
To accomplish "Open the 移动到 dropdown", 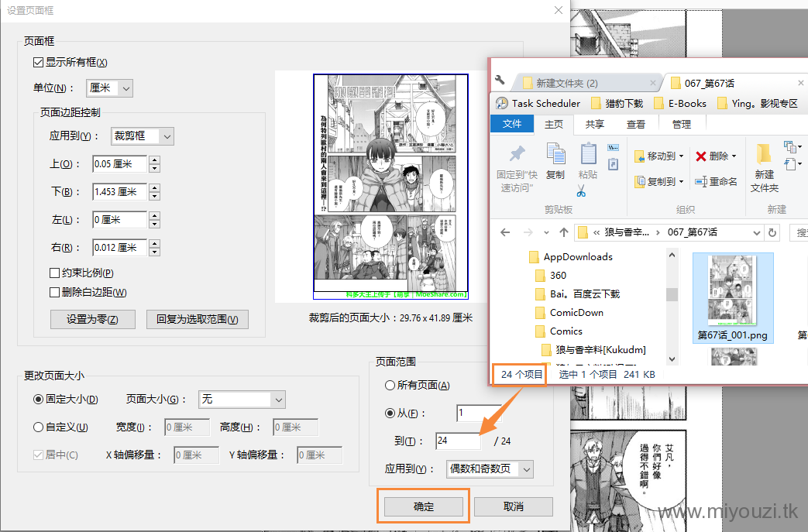I will pos(658,156).
